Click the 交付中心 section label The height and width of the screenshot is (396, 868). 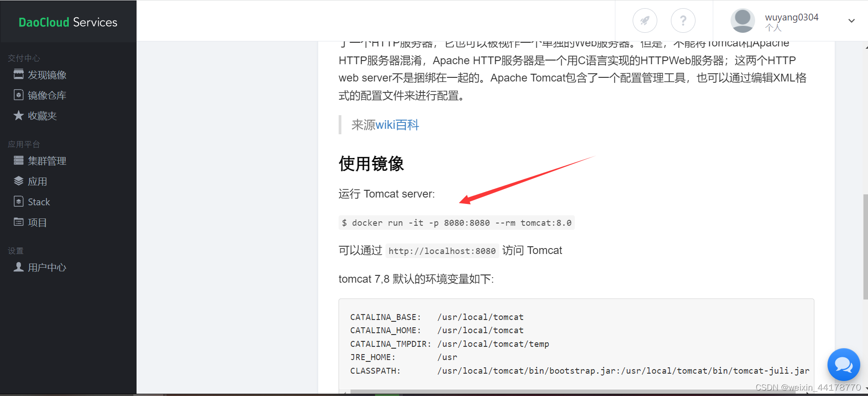[24, 58]
